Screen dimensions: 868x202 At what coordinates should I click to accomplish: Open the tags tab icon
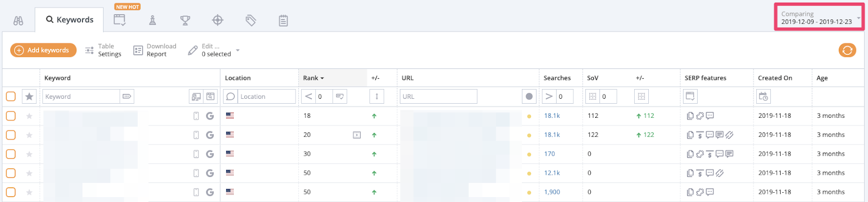click(x=251, y=21)
